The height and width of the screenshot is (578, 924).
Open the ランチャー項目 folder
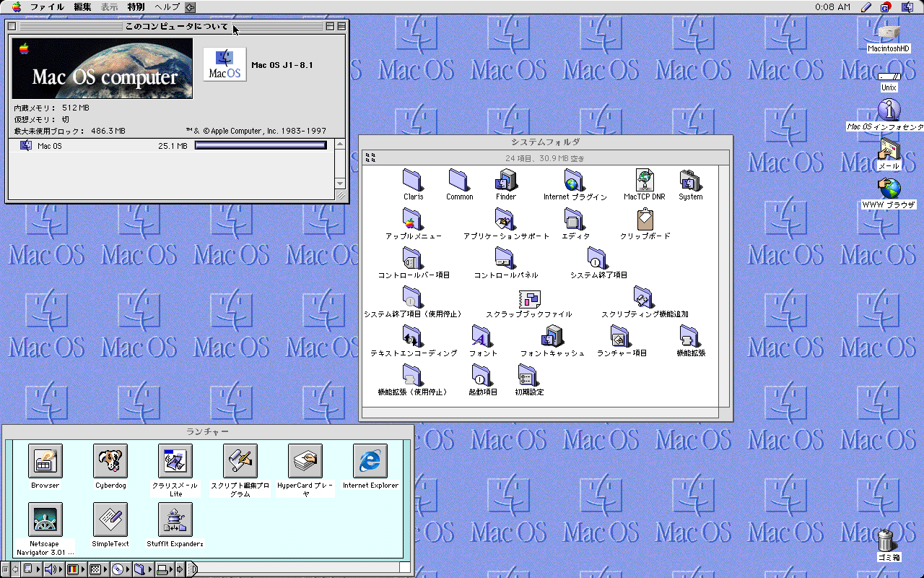tap(621, 336)
